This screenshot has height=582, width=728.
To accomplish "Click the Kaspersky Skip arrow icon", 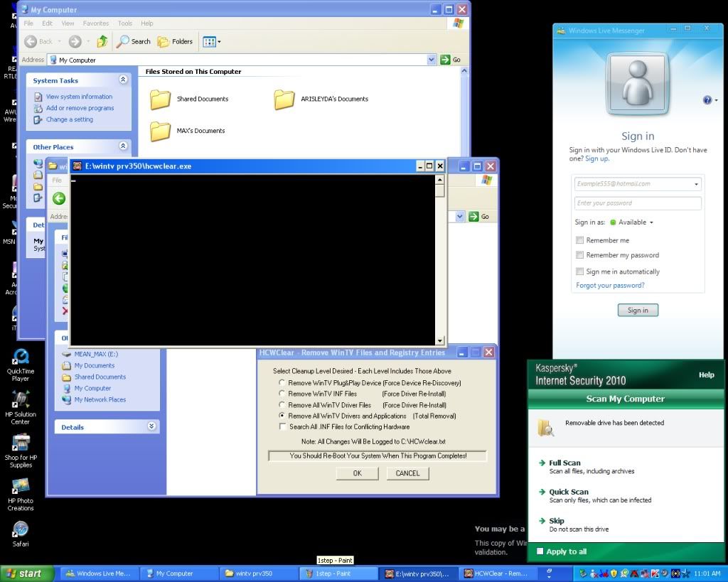I will point(542,521).
